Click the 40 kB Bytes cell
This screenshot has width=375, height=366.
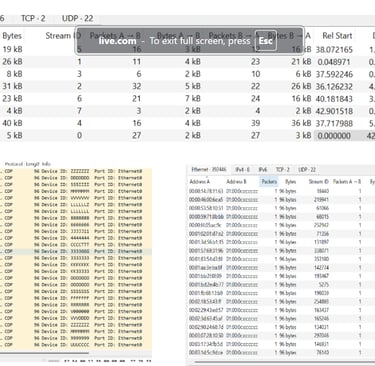13,123
